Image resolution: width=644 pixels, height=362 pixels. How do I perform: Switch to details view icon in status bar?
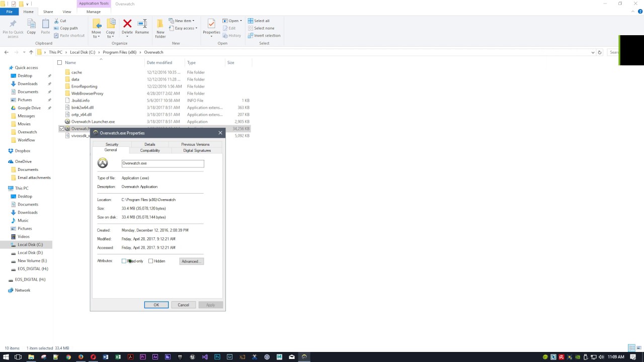(631, 348)
